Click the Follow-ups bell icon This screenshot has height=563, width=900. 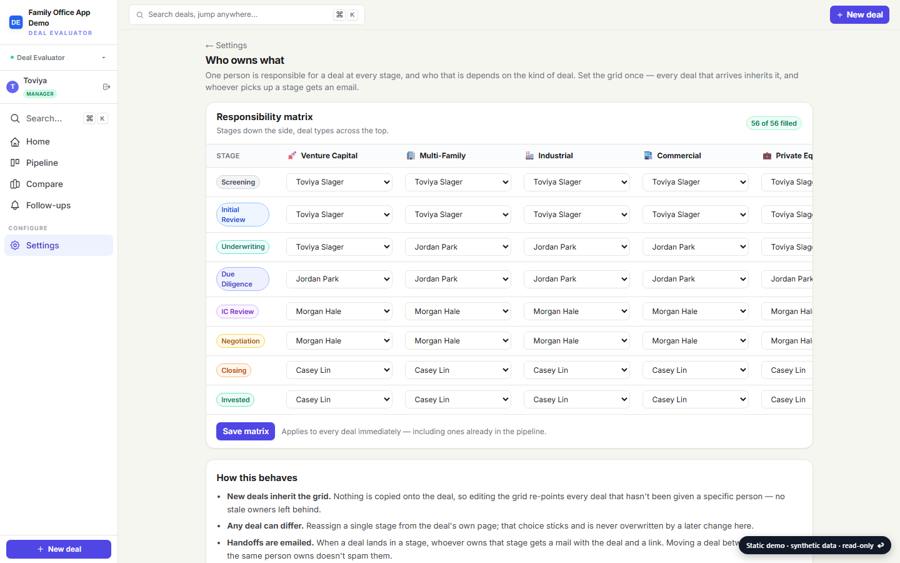click(x=15, y=205)
